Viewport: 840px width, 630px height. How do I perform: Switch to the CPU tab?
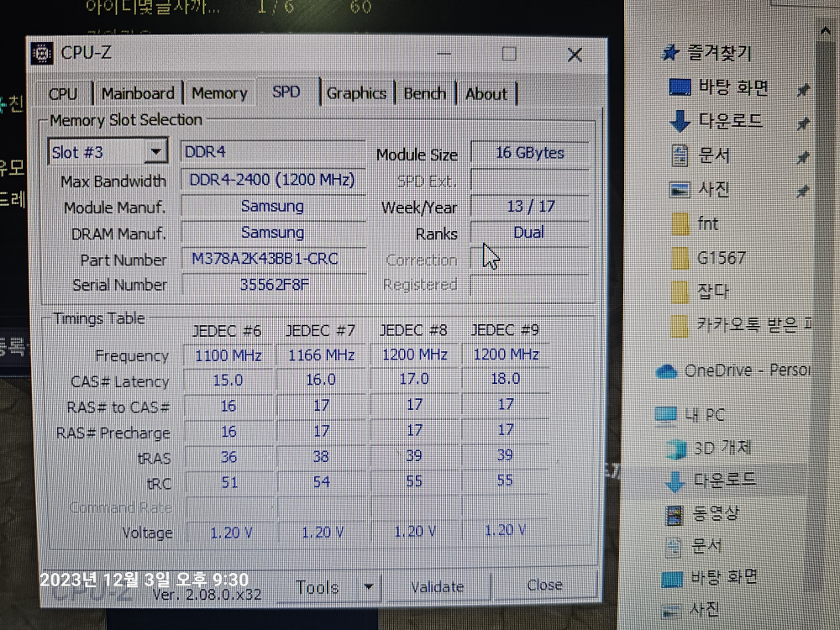point(63,94)
